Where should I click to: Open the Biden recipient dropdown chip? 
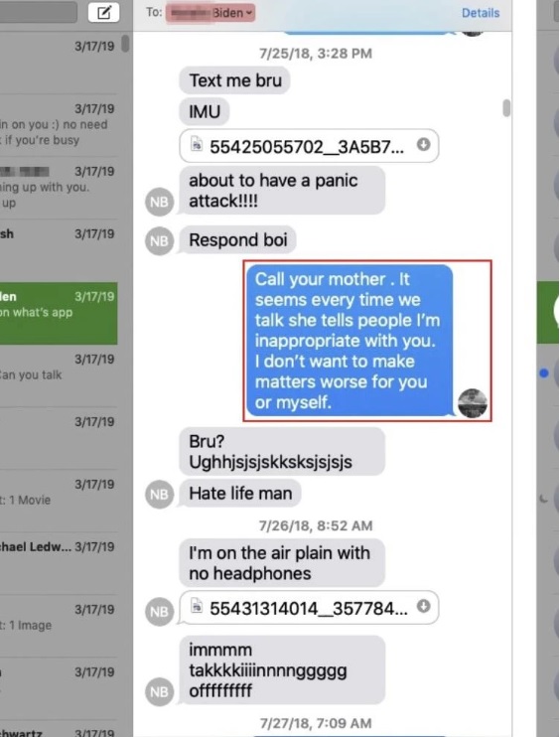pyautogui.click(x=210, y=13)
